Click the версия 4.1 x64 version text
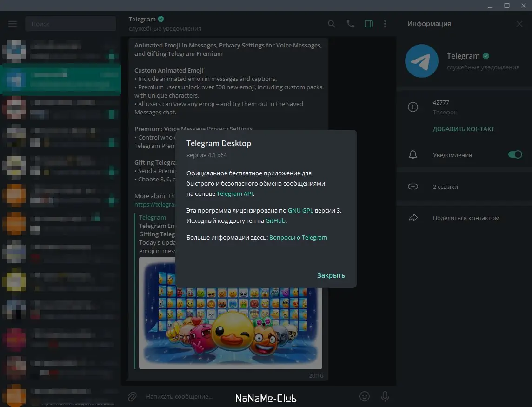The height and width of the screenshot is (407, 532). point(206,155)
